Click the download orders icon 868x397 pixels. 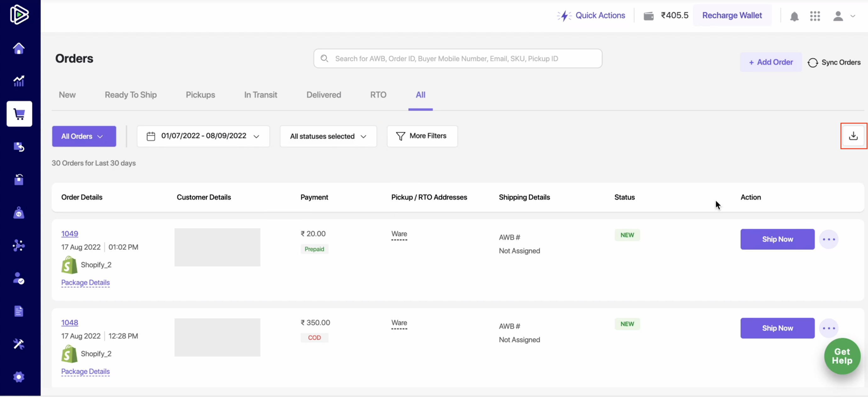(x=853, y=136)
